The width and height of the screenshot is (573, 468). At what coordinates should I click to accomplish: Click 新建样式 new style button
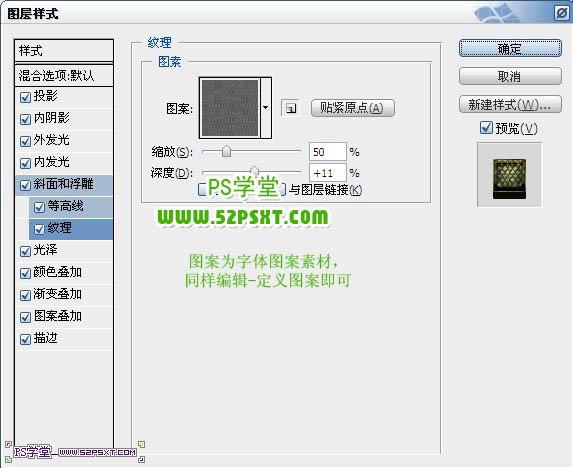510,105
